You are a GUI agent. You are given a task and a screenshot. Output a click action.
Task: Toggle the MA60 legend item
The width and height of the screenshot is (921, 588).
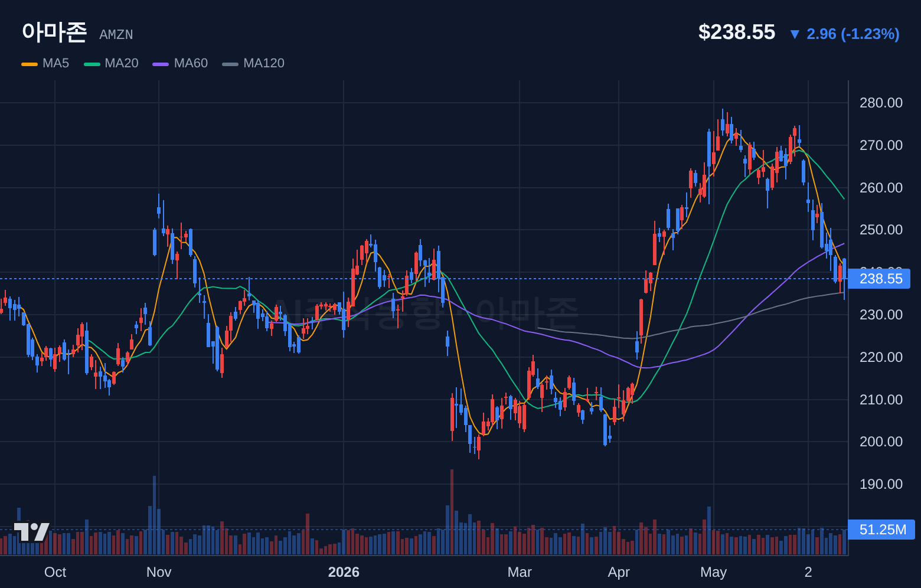tap(180, 63)
